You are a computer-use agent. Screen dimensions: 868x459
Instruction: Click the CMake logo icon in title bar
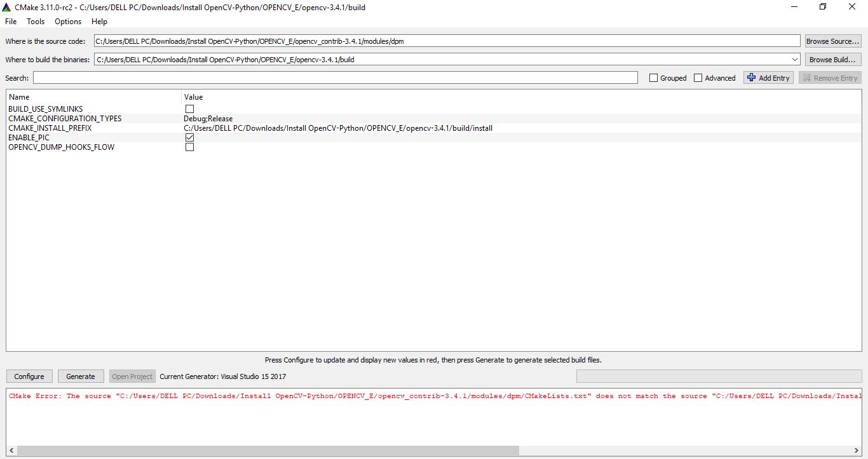(x=7, y=7)
